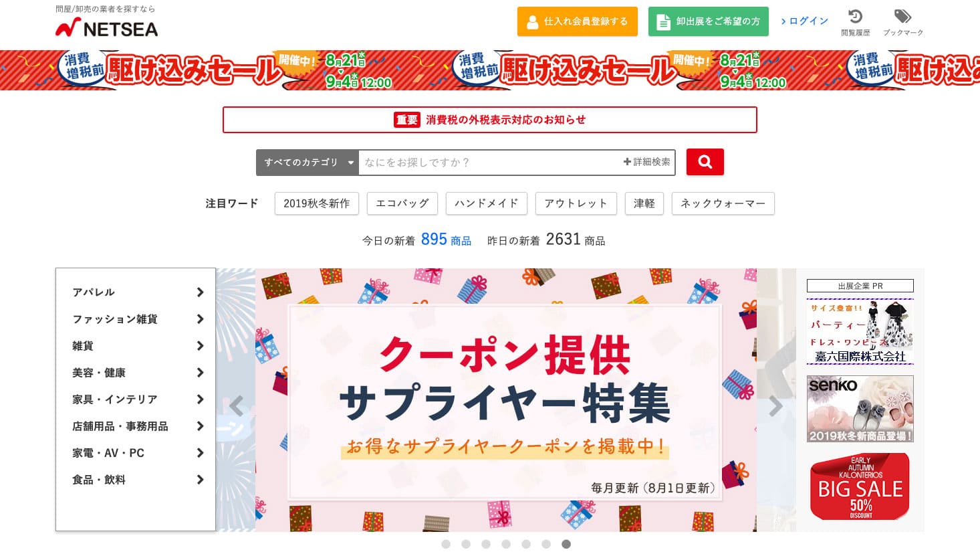Click the ログイン link

(804, 21)
